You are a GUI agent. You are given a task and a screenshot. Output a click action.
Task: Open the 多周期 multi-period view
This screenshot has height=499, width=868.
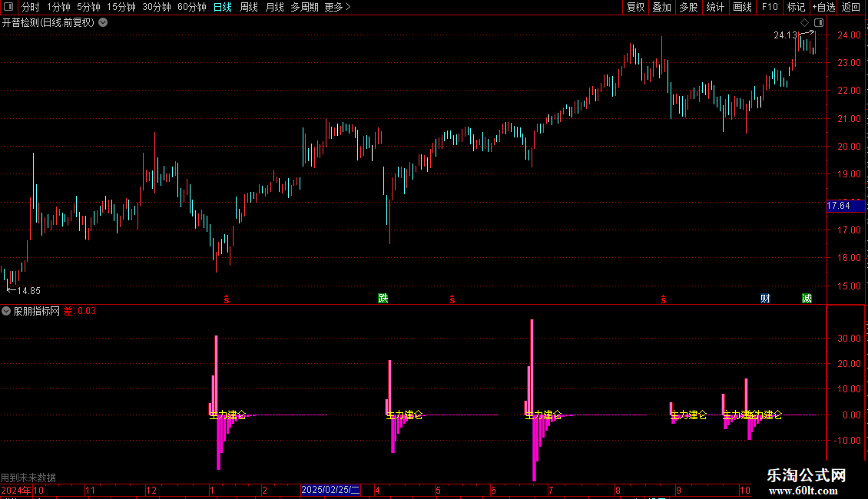(x=304, y=7)
